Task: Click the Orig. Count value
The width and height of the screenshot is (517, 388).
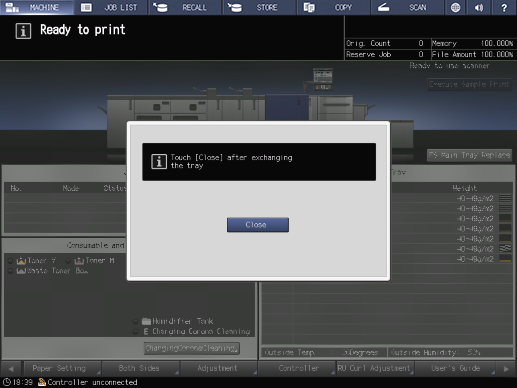Action: click(421, 43)
